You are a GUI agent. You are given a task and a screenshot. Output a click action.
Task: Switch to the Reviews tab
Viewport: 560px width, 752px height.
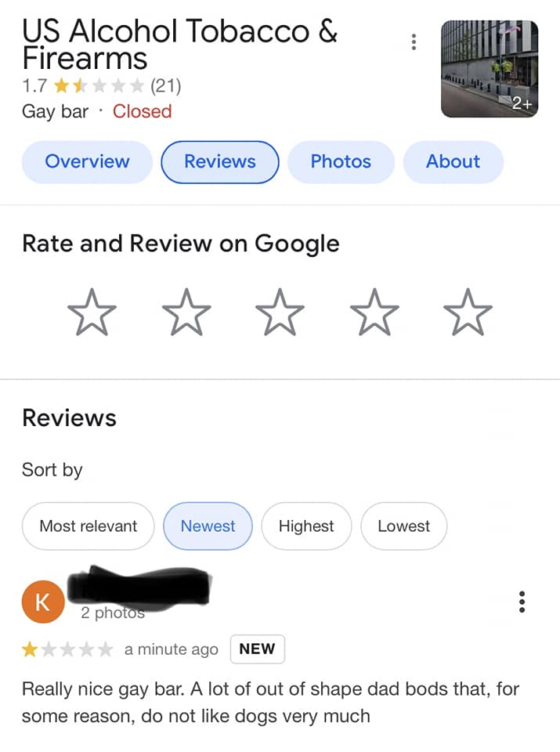tap(220, 162)
